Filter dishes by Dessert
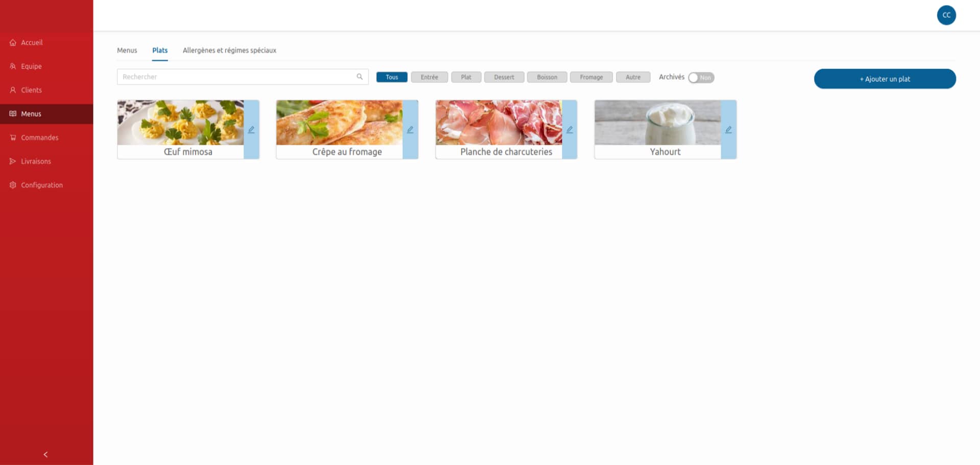 coord(504,77)
